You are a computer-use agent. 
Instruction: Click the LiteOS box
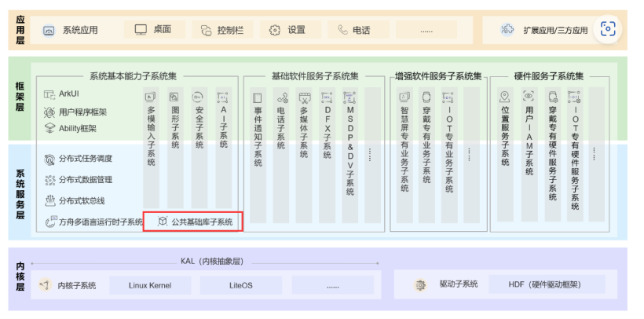(241, 285)
